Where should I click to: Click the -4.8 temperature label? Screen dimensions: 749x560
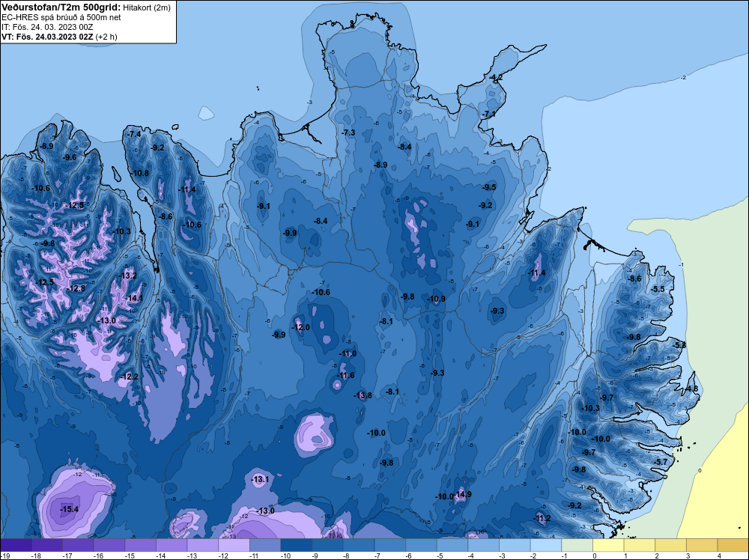(691, 389)
